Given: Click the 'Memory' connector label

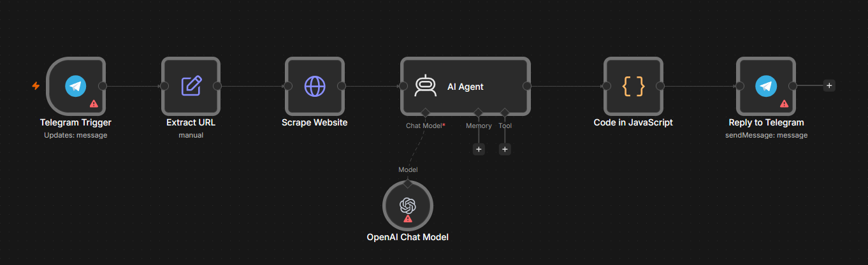Looking at the screenshot, I should pos(479,125).
